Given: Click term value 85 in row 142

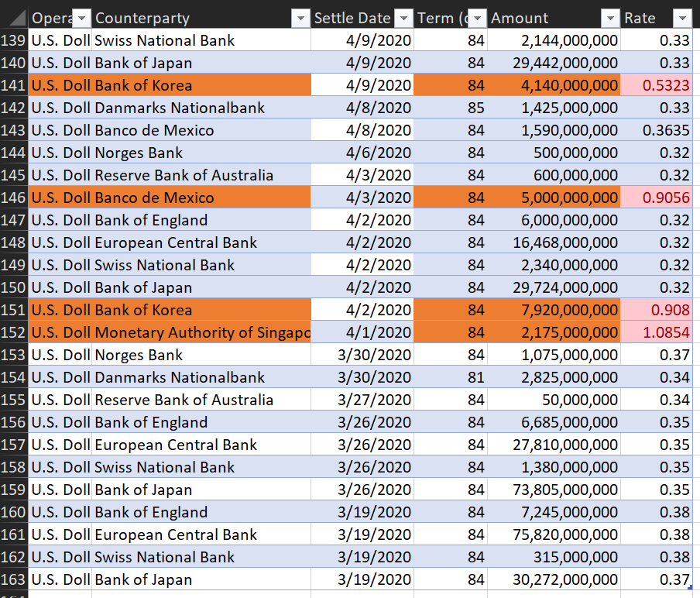Looking at the screenshot, I should [x=451, y=108].
